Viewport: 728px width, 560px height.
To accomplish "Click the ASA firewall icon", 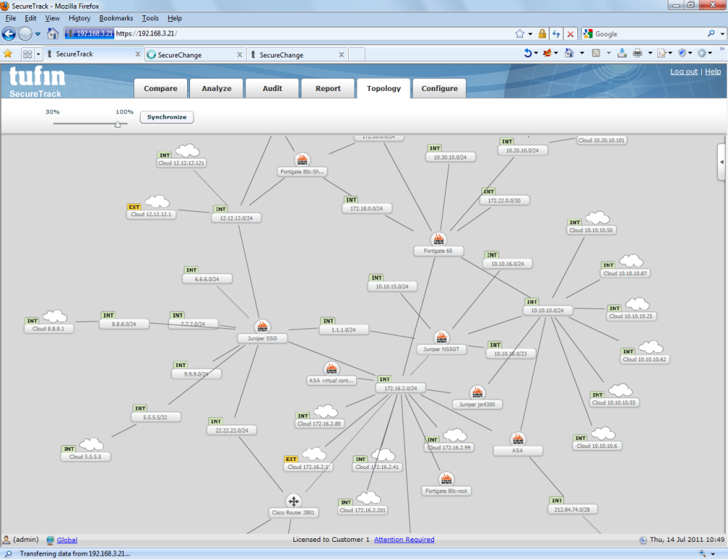I will point(518,439).
